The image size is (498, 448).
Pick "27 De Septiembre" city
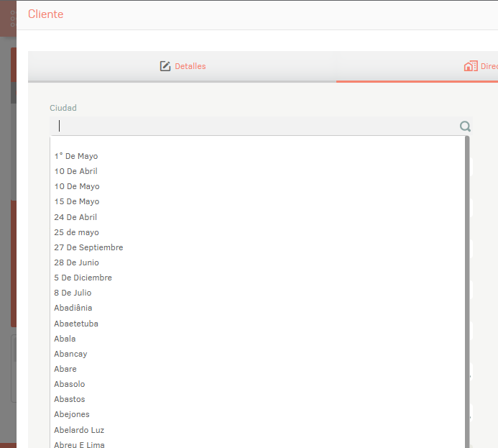[257, 247]
